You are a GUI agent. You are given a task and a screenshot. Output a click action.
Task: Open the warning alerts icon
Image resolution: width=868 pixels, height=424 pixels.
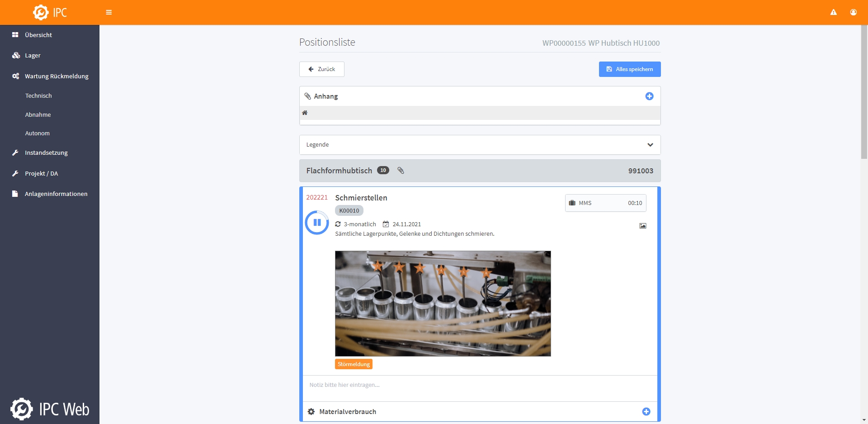tap(834, 12)
